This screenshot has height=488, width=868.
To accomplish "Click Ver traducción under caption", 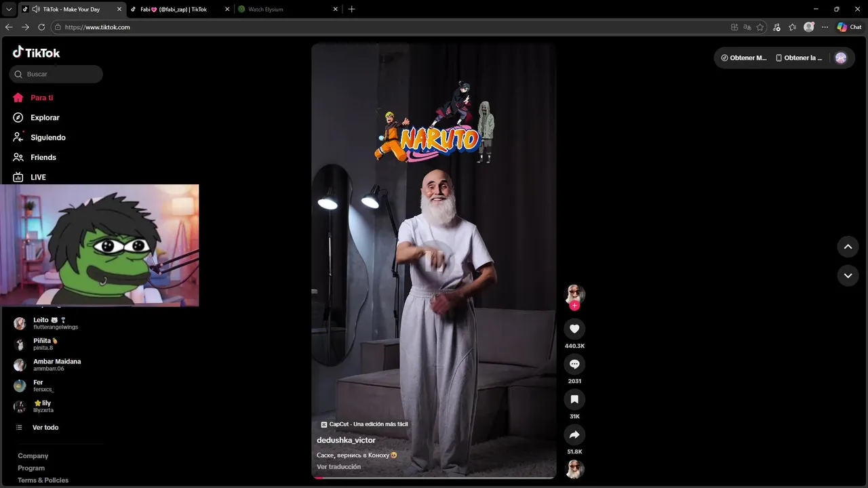I will tap(338, 467).
